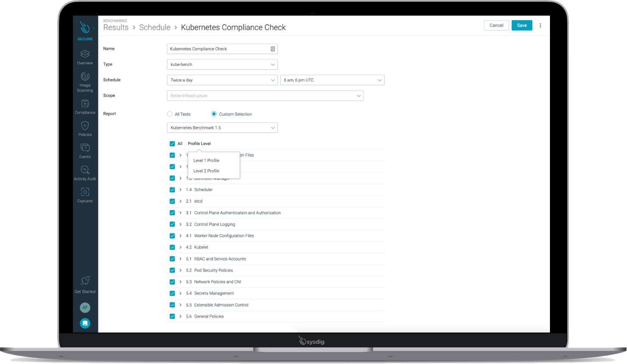Uncheck the 5.4 Secrets Management checkbox
This screenshot has width=627, height=364.
coord(172,294)
